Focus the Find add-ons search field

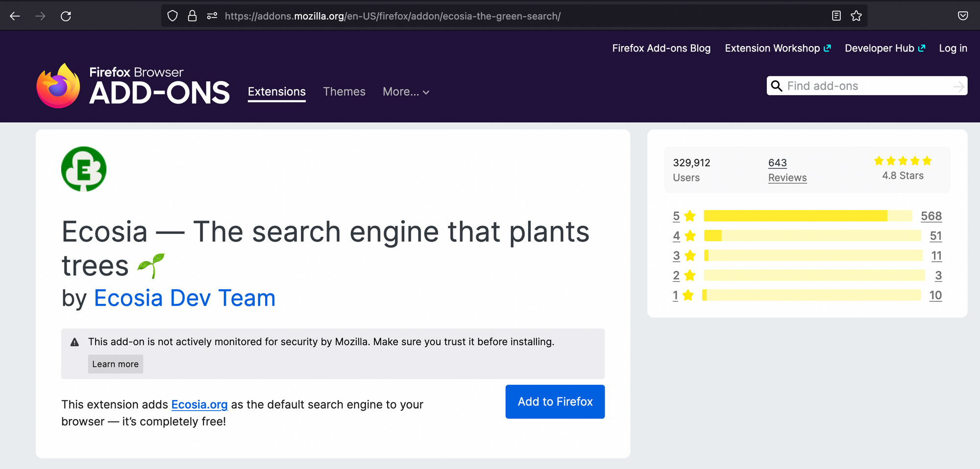tap(867, 86)
